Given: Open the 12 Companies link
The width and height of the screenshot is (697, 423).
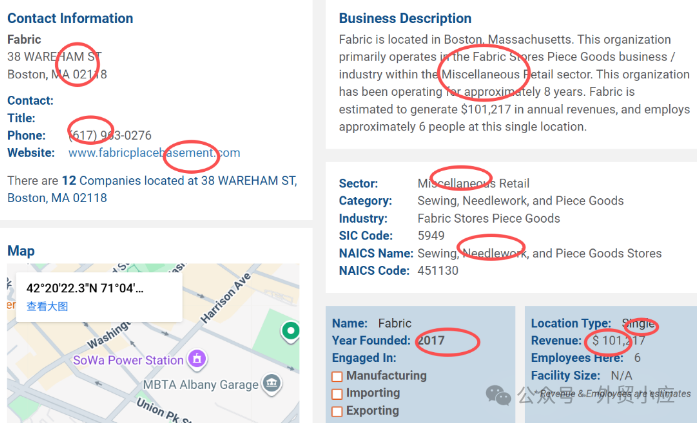Looking at the screenshot, I should (x=102, y=181).
